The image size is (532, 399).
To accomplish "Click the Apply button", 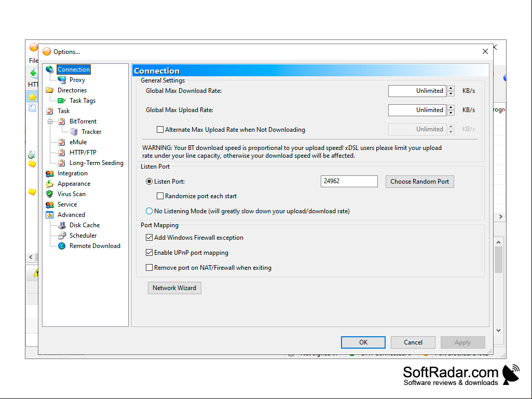I will pyautogui.click(x=463, y=342).
